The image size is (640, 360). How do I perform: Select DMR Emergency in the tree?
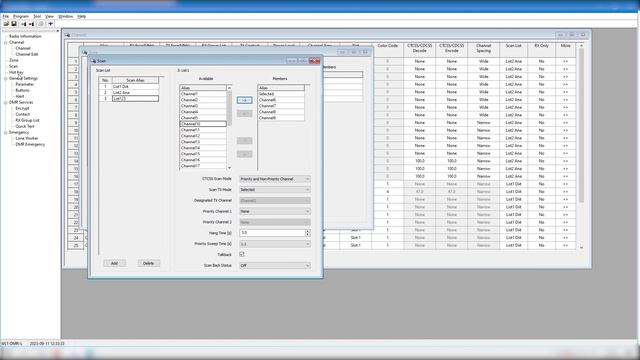(30, 144)
